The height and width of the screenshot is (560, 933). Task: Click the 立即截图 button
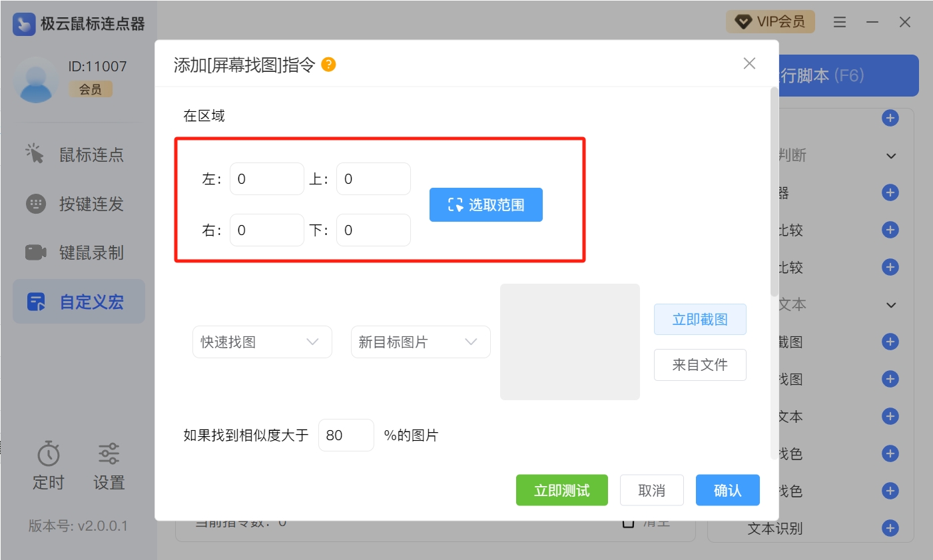pos(699,320)
